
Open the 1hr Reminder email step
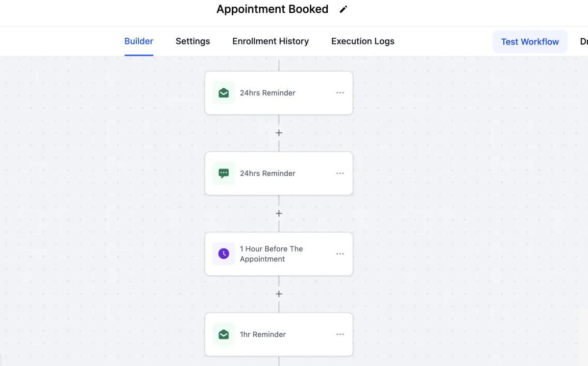pyautogui.click(x=263, y=335)
